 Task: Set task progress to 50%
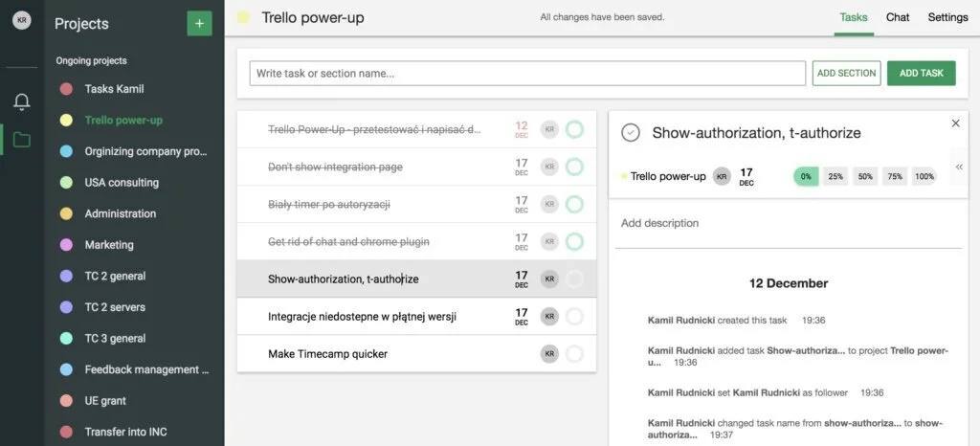865,177
